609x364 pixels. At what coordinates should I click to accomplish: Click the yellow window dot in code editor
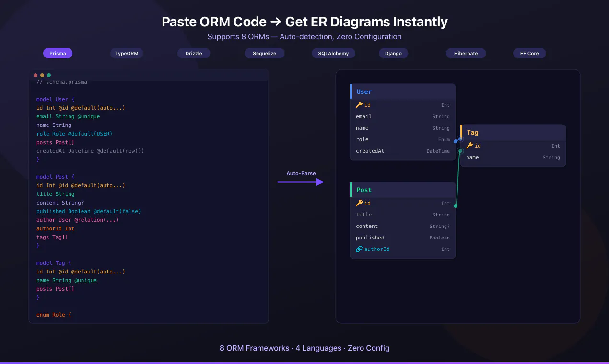[x=42, y=75]
